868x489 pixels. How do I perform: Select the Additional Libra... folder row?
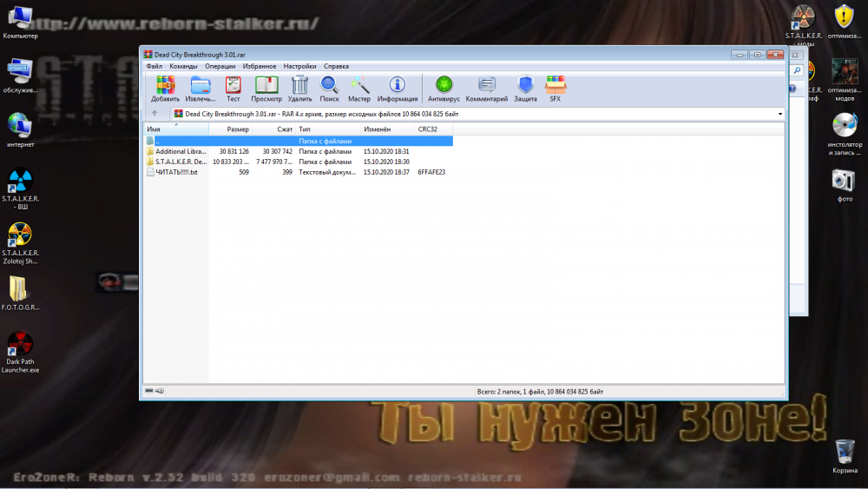pyautogui.click(x=299, y=151)
